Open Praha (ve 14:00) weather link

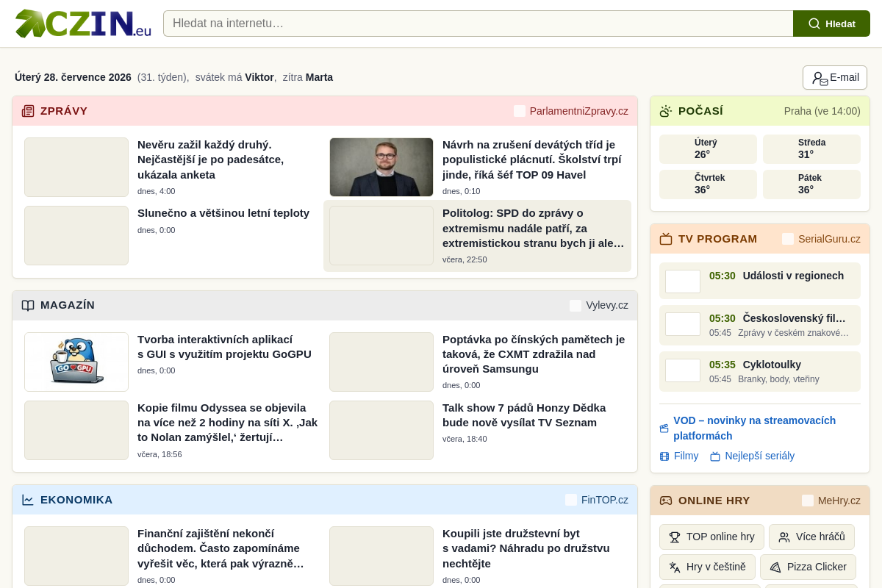(x=822, y=111)
